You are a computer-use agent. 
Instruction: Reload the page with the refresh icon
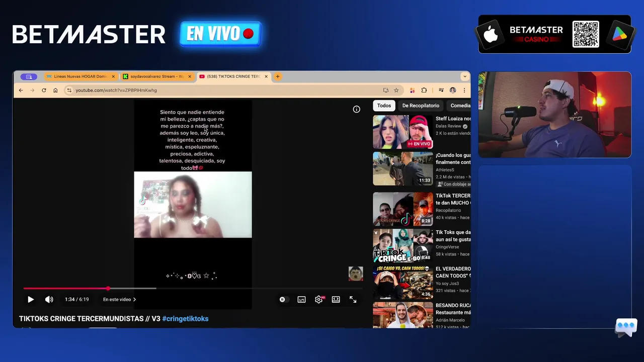point(44,90)
